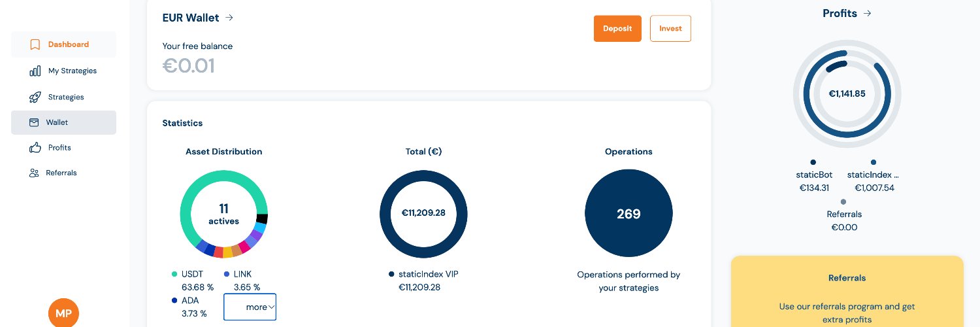Click the chevron in the 'more' box
Screen dimensions: 980x327
pyautogui.click(x=271, y=307)
